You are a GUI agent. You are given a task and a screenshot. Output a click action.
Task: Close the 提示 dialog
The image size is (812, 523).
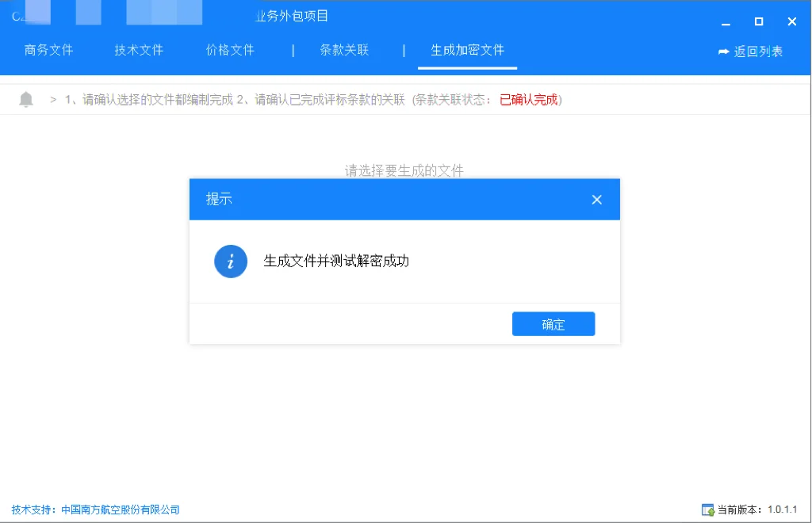point(596,199)
